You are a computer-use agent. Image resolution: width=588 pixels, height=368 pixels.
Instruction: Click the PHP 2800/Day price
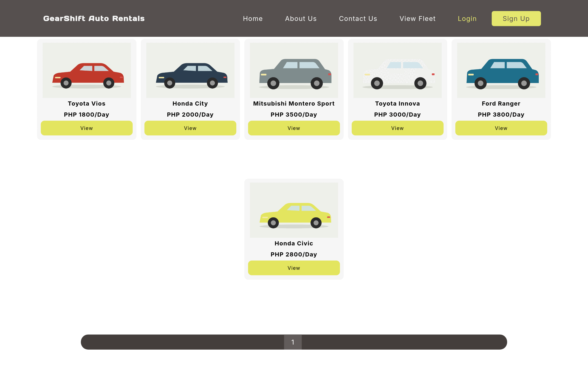[x=294, y=254]
